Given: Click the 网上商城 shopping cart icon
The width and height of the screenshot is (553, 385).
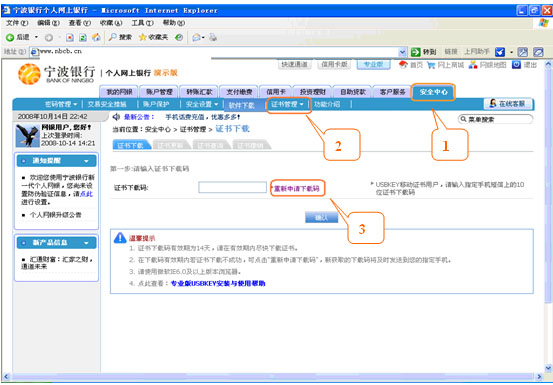Looking at the screenshot, I should pyautogui.click(x=431, y=65).
